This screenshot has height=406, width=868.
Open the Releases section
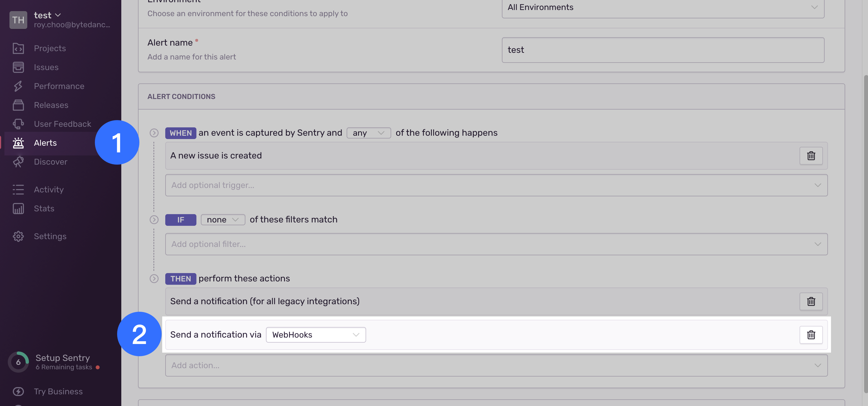pos(51,105)
